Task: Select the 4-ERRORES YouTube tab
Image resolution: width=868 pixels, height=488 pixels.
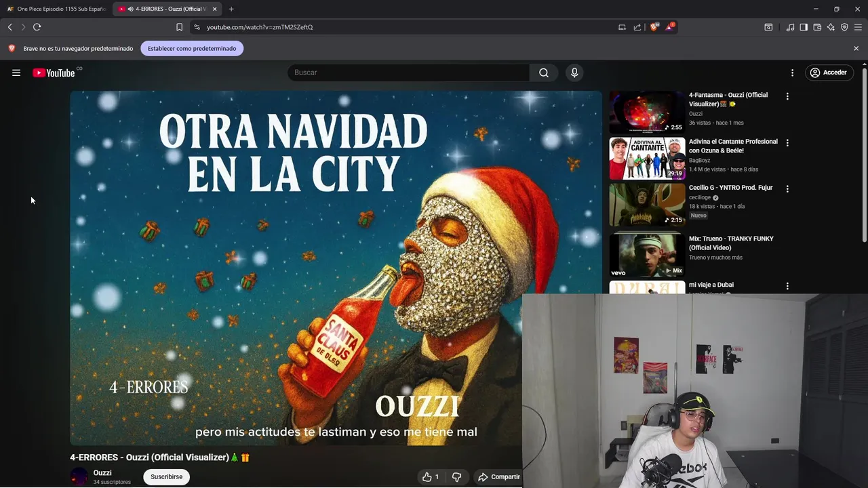Action: [x=167, y=9]
